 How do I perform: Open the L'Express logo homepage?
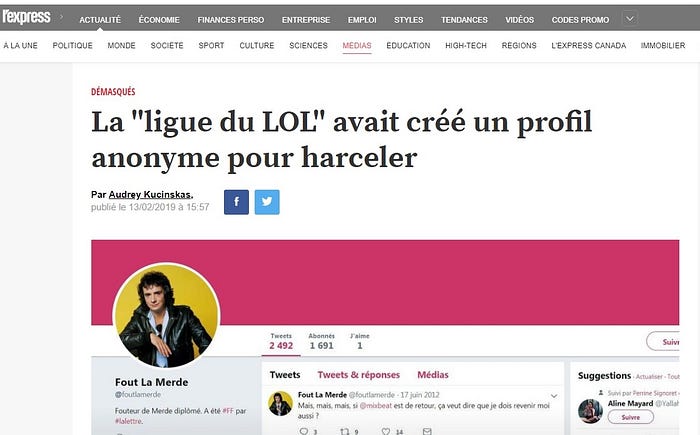point(26,17)
